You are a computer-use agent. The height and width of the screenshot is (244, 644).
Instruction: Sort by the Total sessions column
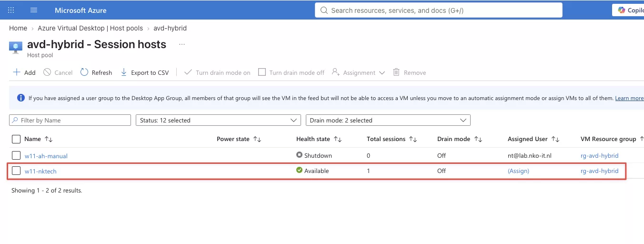click(392, 139)
